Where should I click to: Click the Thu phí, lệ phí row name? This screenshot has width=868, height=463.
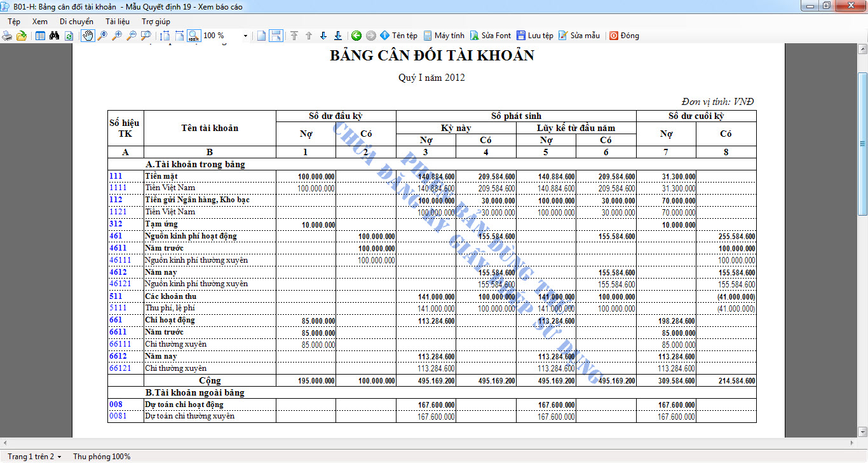[170, 308]
